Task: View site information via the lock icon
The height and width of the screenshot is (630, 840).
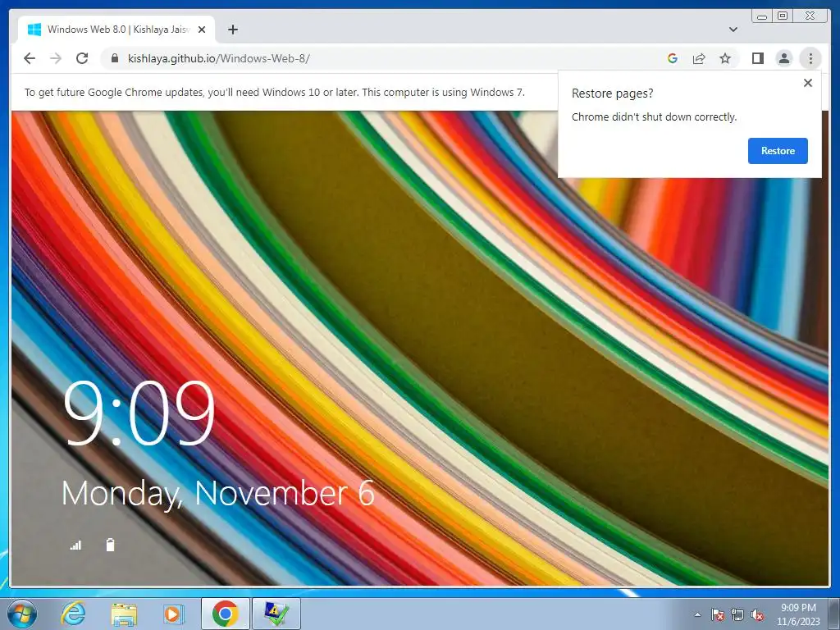Action: click(x=114, y=58)
